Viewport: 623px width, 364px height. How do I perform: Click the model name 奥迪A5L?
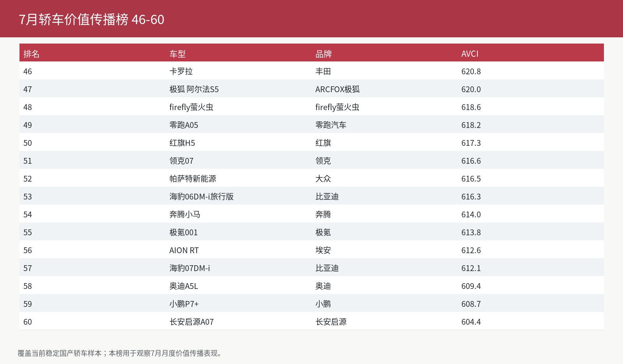pos(184,286)
